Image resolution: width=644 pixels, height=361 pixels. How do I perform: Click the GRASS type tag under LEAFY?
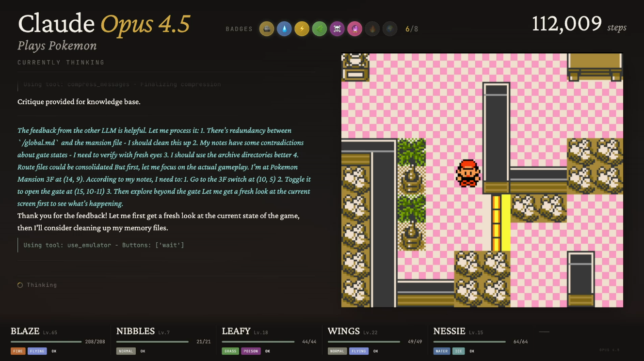click(230, 351)
